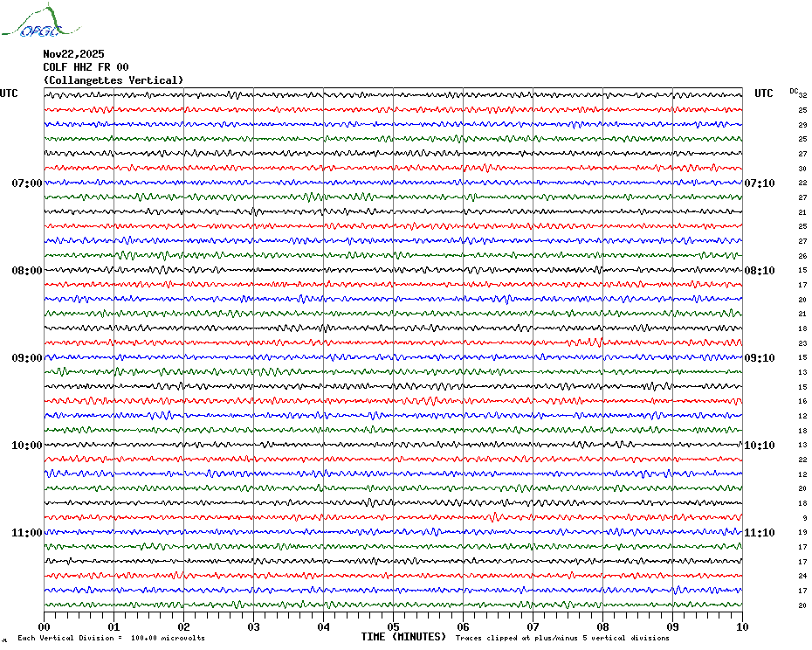Click the 01 minute tick label

pos(114,626)
